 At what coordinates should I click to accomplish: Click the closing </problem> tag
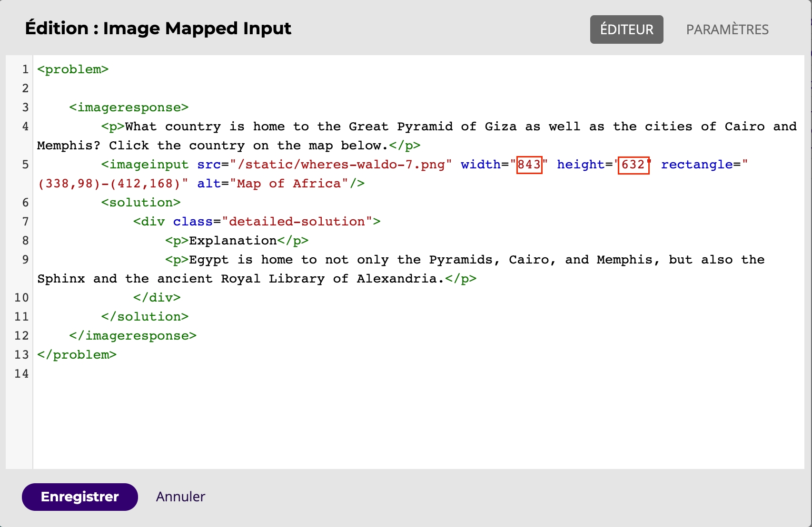(77, 355)
